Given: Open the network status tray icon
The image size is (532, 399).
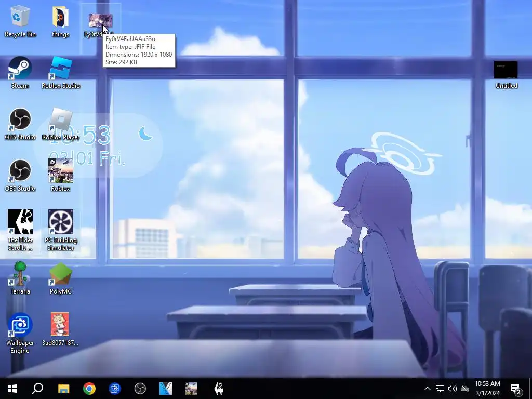Looking at the screenshot, I should [x=440, y=389].
